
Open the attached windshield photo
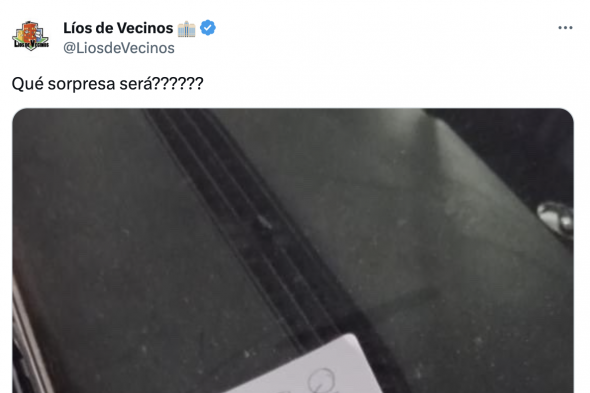(x=293, y=251)
